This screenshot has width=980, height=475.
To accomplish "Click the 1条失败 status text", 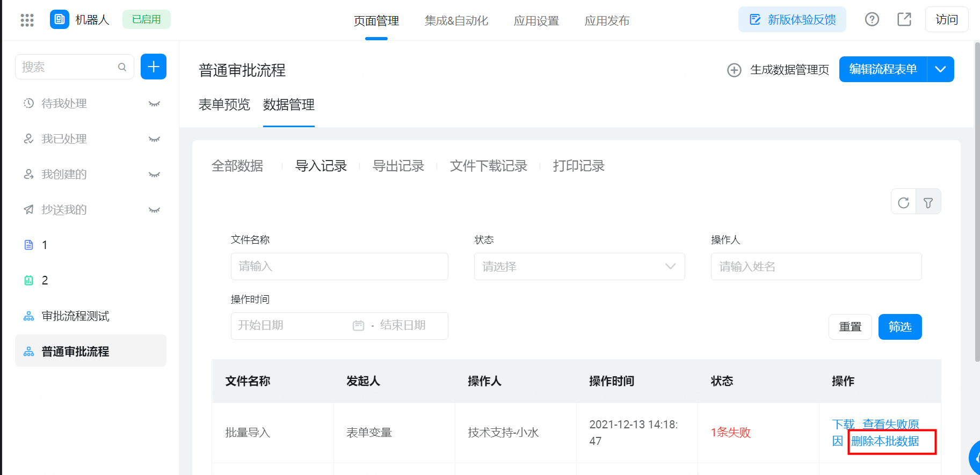I will [x=730, y=433].
